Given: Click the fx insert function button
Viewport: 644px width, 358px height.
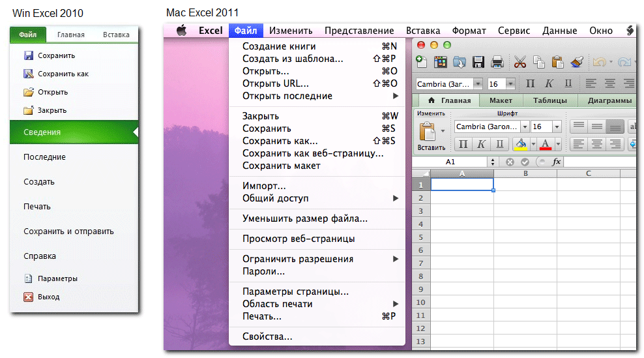Looking at the screenshot, I should [557, 162].
